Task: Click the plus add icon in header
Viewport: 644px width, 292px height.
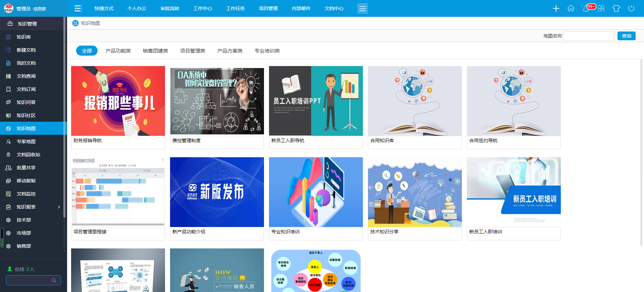Action: [x=556, y=8]
